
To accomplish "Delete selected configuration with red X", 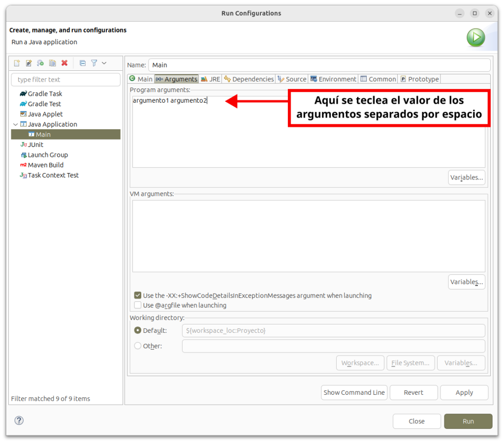I will 64,63.
